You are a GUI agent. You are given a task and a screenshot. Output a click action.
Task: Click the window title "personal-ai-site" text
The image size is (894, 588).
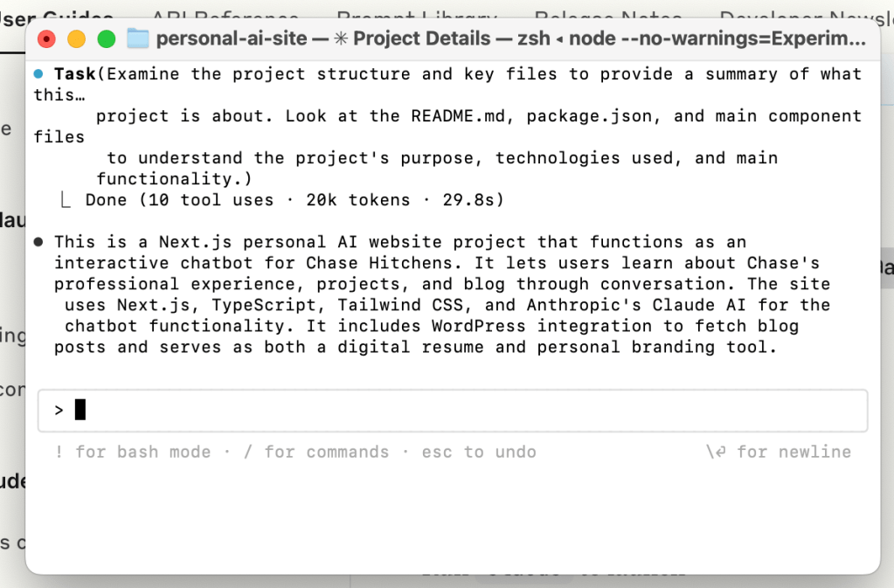point(232,38)
